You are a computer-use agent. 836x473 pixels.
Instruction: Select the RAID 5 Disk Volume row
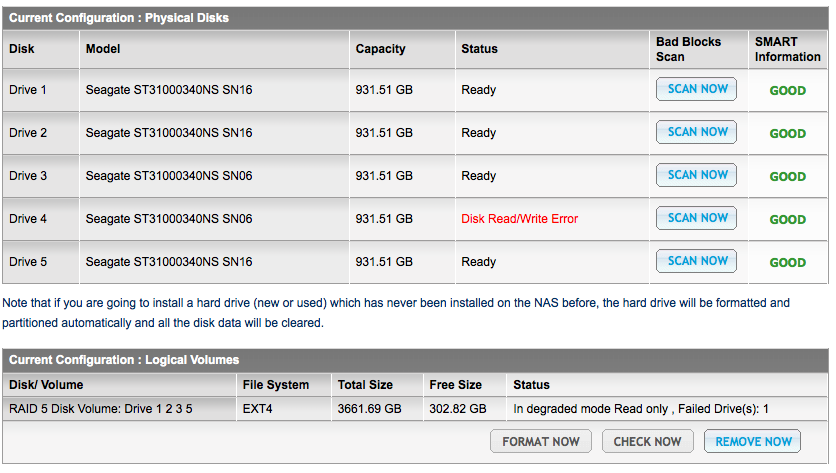click(x=101, y=408)
